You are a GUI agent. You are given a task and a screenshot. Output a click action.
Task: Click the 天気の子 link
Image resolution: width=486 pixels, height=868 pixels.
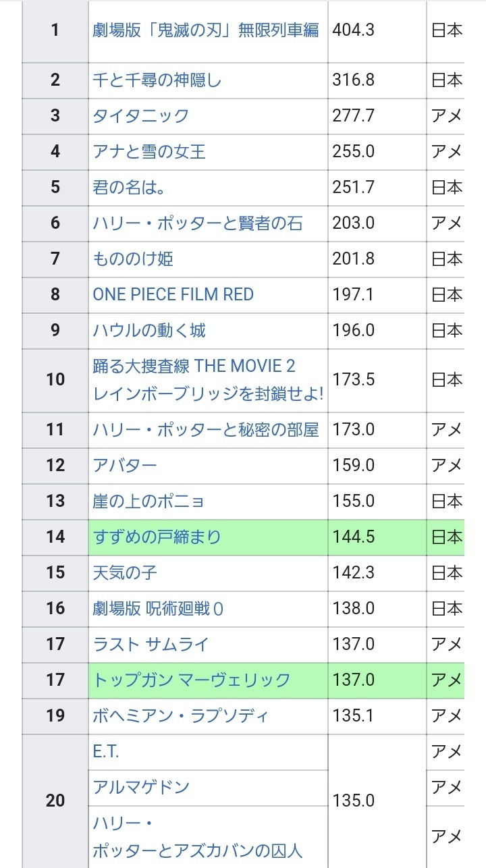[x=125, y=573]
